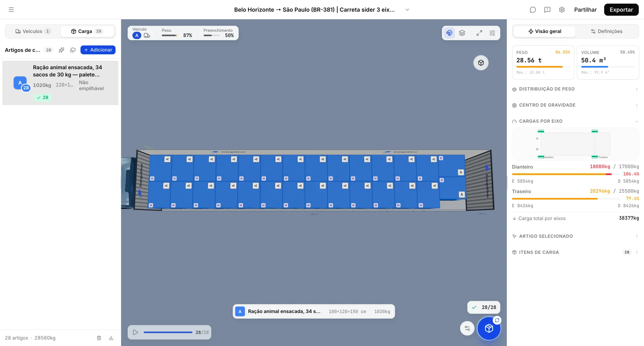
Task: Click the blue recalculate load cube button
Action: tap(489, 328)
